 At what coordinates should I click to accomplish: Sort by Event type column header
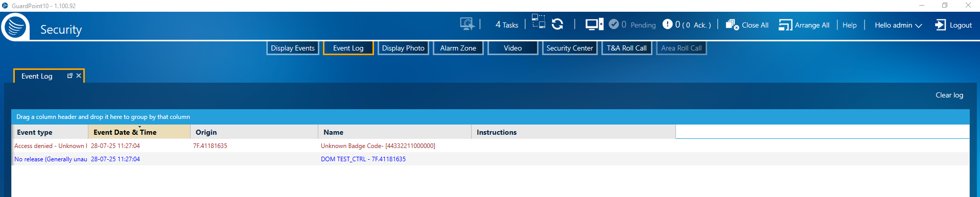click(50, 132)
